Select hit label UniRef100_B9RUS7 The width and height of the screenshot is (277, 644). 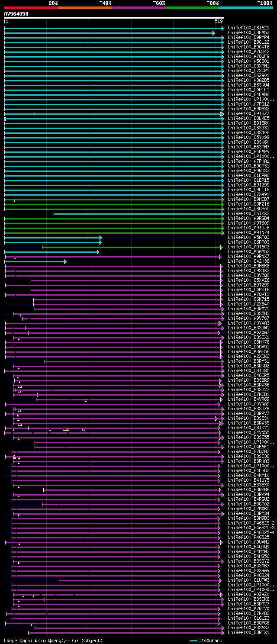[248, 171]
